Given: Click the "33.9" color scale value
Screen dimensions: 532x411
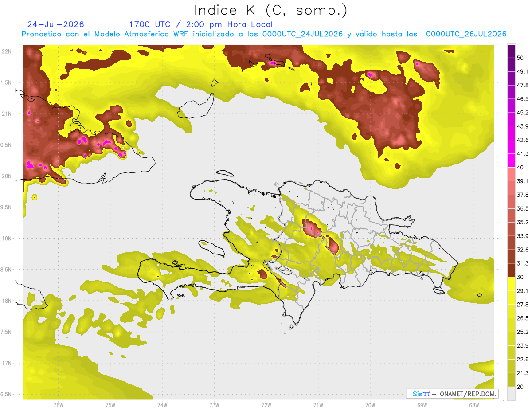Looking at the screenshot, I should (522, 236).
